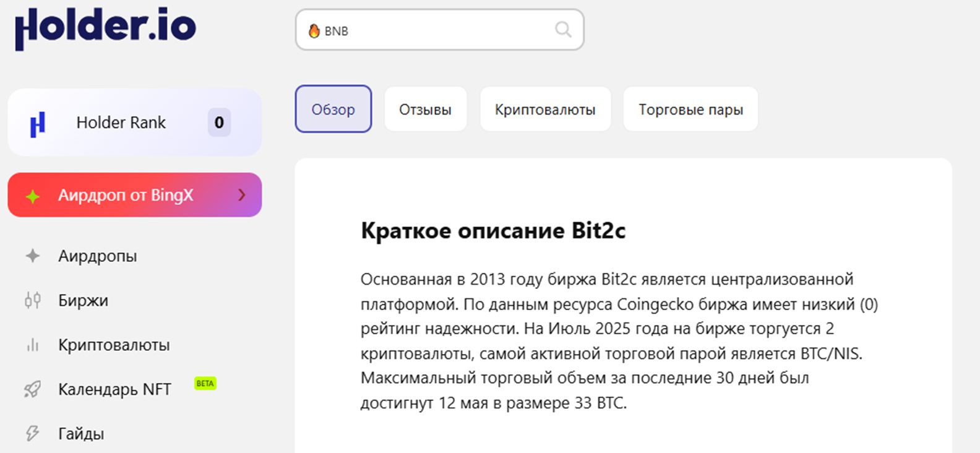Click the flame icon next to BNB

coord(314,30)
